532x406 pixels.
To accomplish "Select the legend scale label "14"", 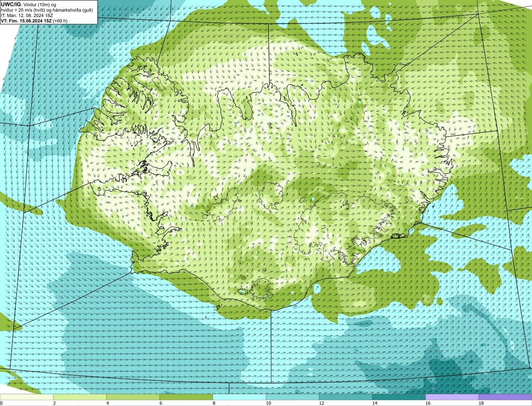I will pyautogui.click(x=375, y=403).
